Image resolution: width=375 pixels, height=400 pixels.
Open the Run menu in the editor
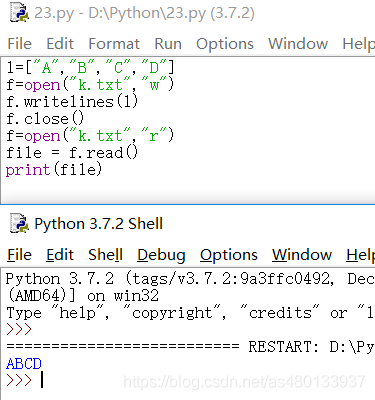tap(168, 44)
